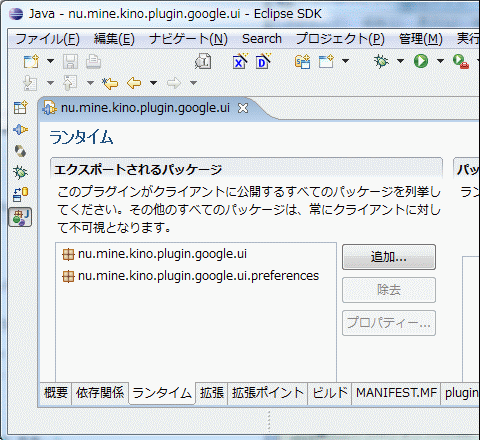This screenshot has height=440, width=480.
Task: Open the 編集(E) menu
Action: [x=114, y=39]
